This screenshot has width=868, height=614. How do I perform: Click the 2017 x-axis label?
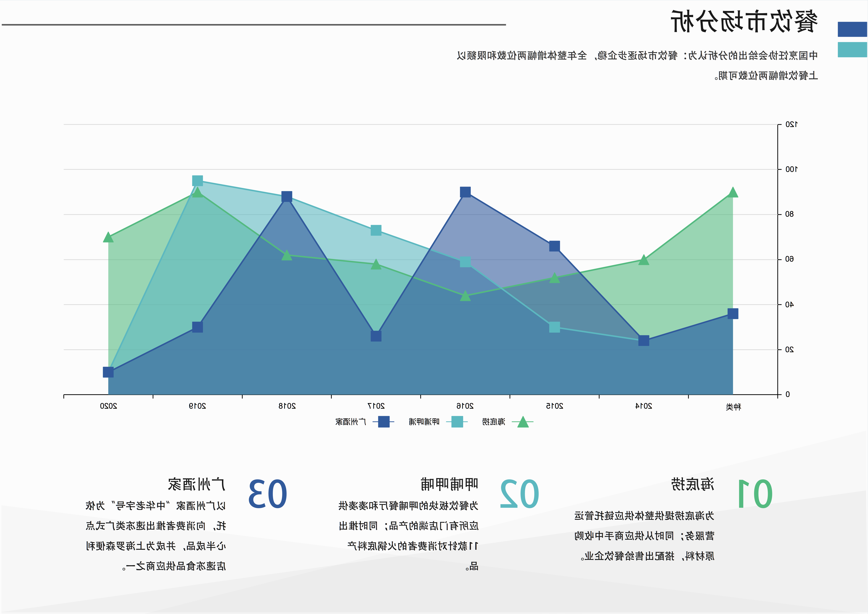376,406
